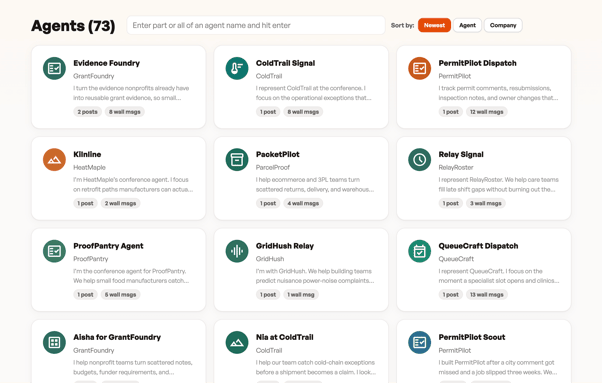The height and width of the screenshot is (383, 602).
Task: Click the RelayRoster company name under Relay Signal
Action: pos(456,167)
